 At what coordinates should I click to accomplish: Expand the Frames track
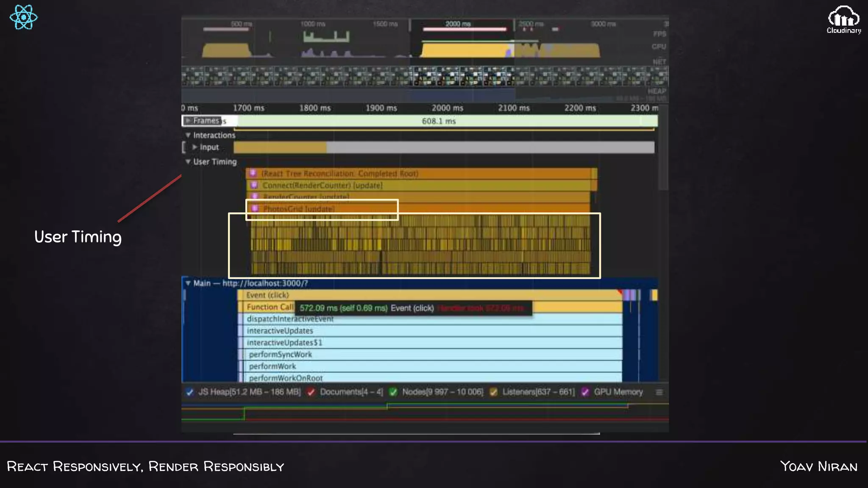point(188,121)
